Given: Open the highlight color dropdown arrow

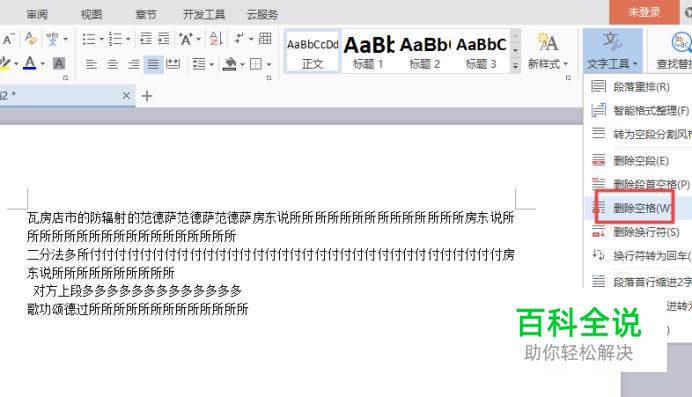Looking at the screenshot, I should coord(16,64).
